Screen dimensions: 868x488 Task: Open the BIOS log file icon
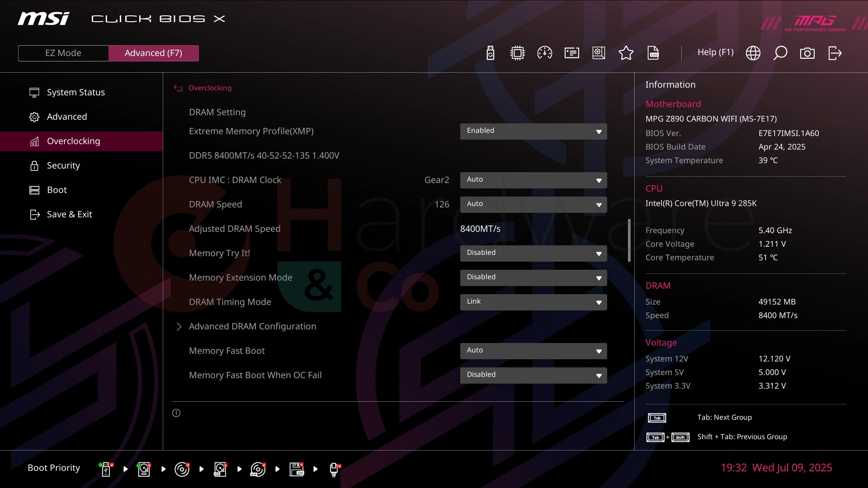(x=653, y=53)
